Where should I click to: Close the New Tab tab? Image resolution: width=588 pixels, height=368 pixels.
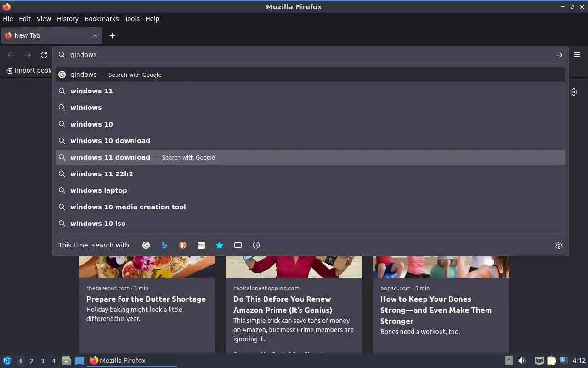click(x=95, y=35)
